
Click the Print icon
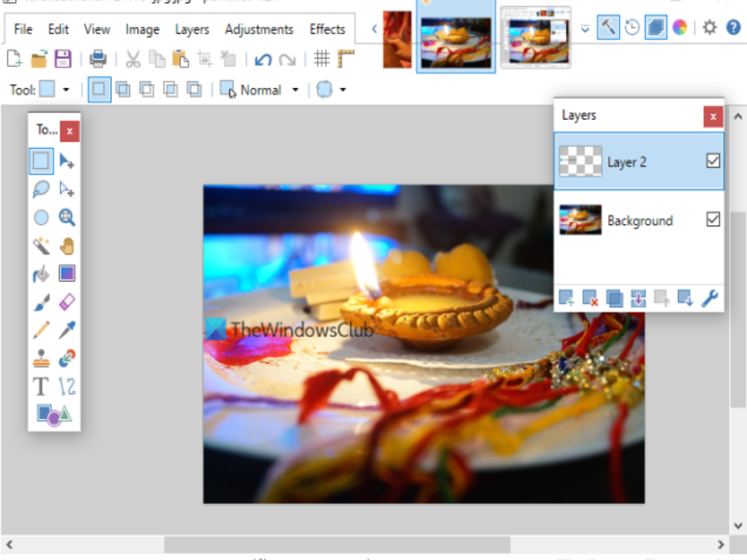coord(98,59)
